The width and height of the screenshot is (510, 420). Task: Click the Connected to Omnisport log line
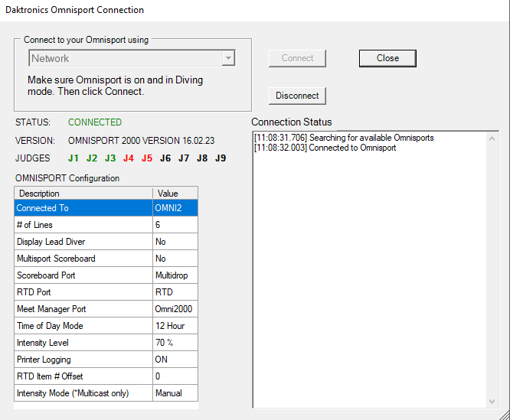pyautogui.click(x=325, y=148)
